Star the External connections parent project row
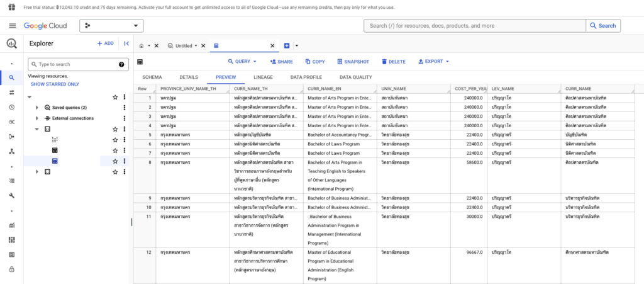The width and height of the screenshot is (644, 284). [x=115, y=97]
